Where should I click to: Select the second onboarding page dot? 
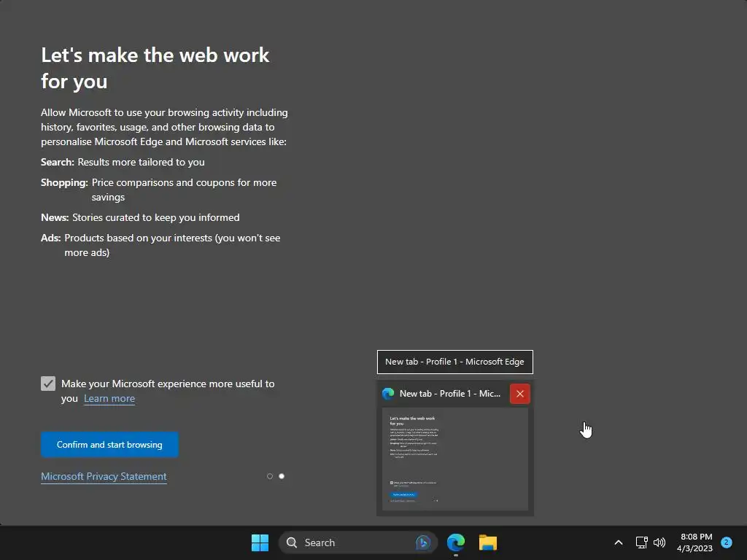coord(282,476)
